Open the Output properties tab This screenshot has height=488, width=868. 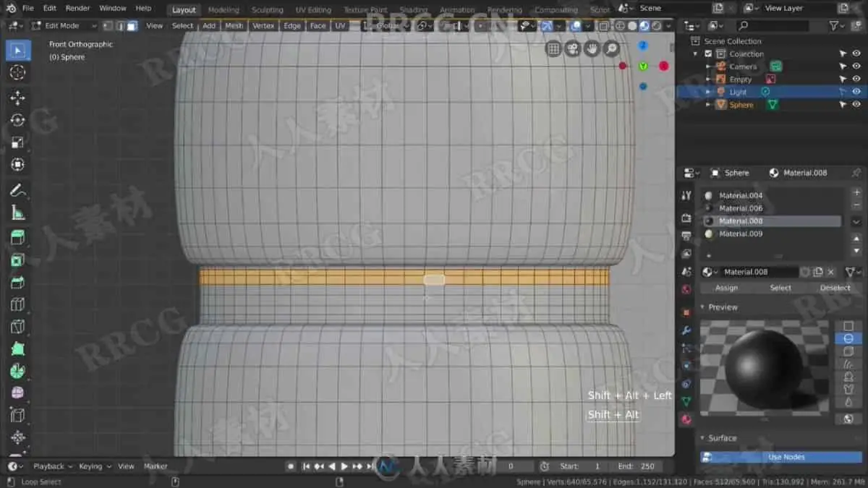coord(686,236)
